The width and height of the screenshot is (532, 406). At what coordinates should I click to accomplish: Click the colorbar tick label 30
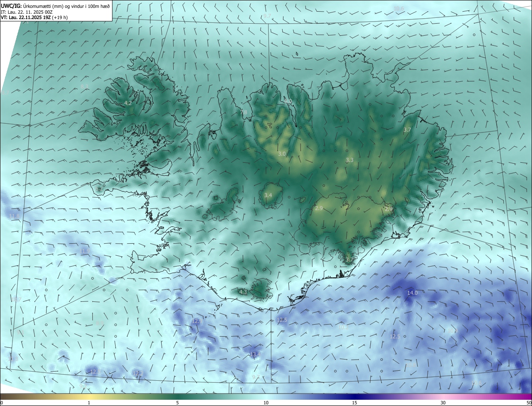tap(443, 403)
